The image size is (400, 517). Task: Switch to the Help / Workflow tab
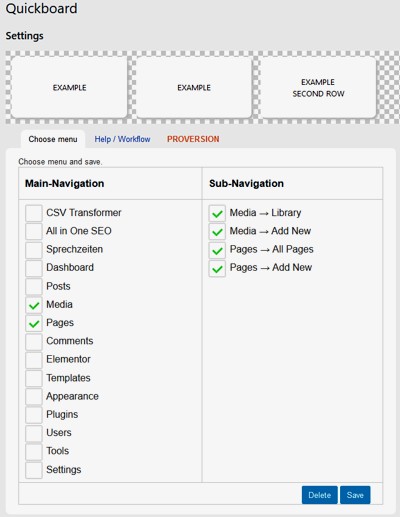click(122, 139)
